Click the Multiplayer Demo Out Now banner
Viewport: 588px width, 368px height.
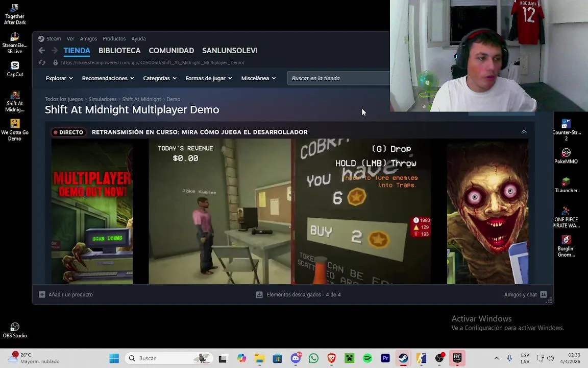(x=92, y=212)
